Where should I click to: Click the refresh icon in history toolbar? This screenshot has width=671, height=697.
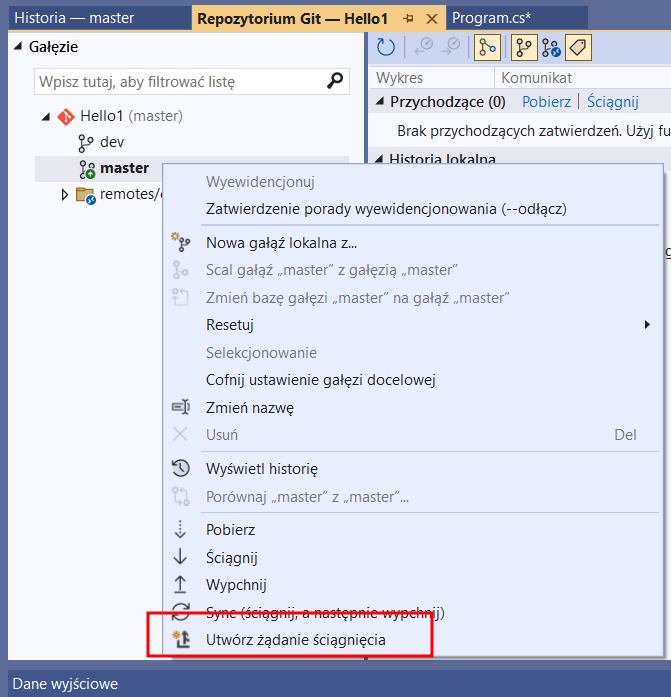(x=386, y=46)
